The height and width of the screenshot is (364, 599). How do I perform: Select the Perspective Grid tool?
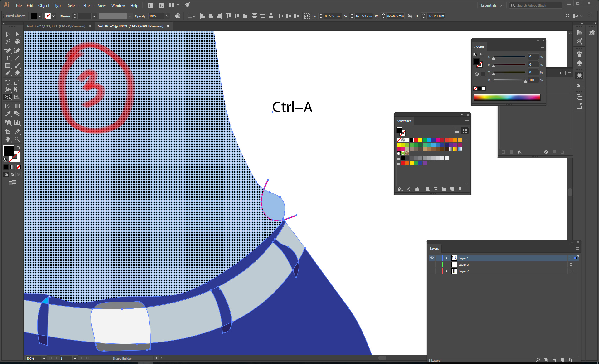[17, 97]
